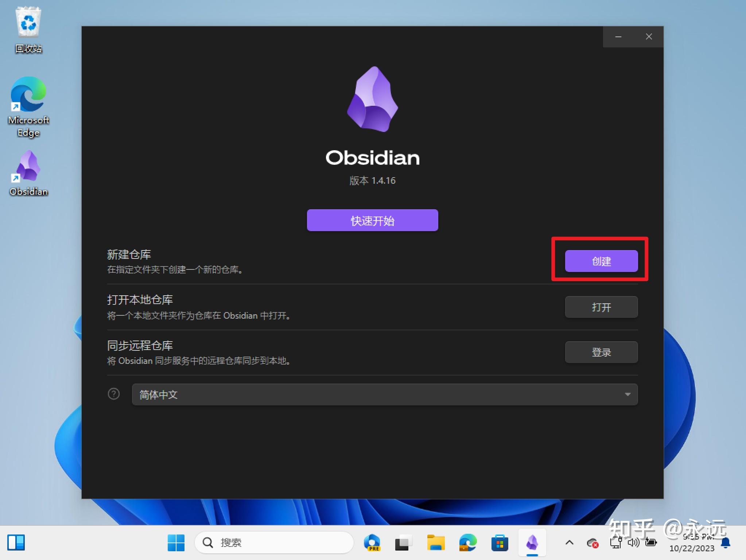Viewport: 746px width, 560px height.
Task: Open the Windows Start menu
Action: (x=176, y=542)
